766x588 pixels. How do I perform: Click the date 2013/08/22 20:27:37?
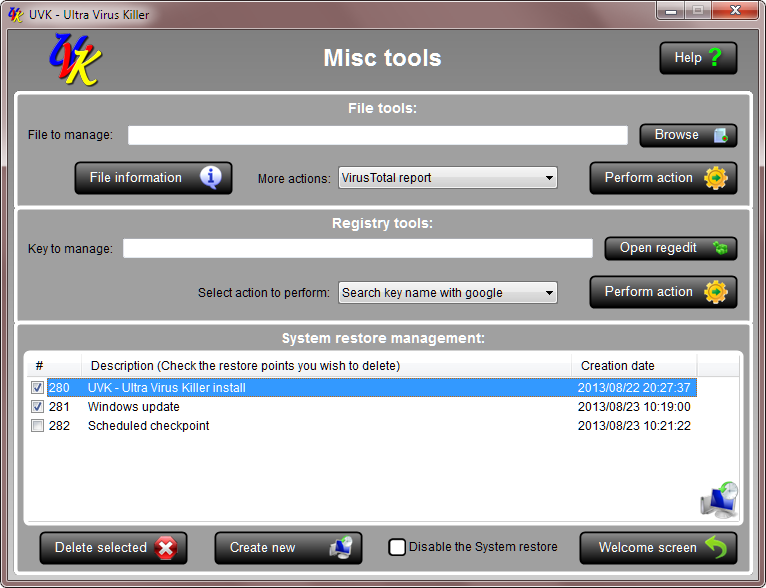(634, 388)
